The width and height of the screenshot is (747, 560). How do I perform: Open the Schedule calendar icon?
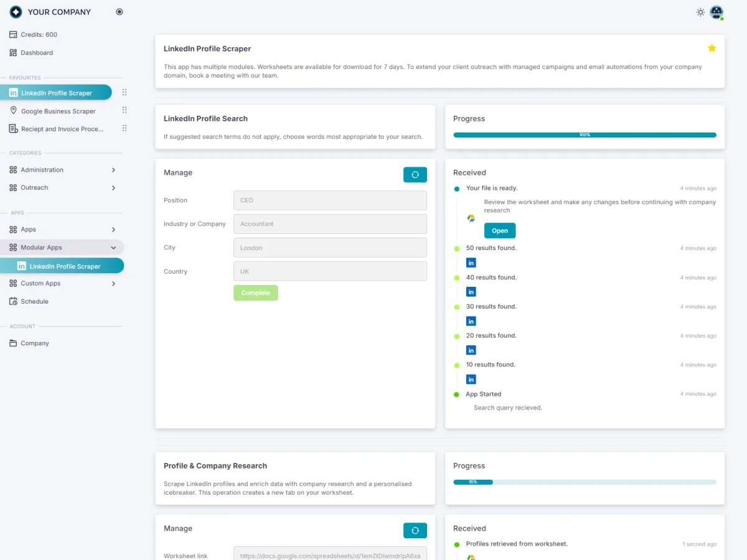click(14, 301)
